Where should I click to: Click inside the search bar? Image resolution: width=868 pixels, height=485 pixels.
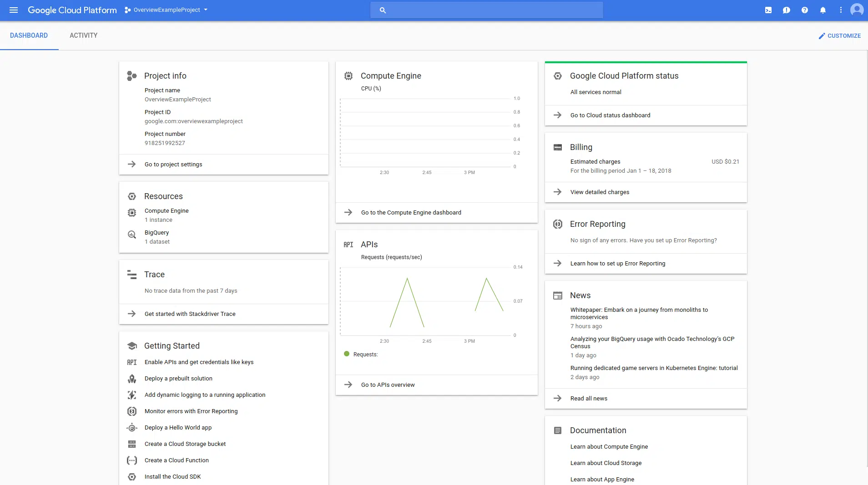(x=486, y=10)
